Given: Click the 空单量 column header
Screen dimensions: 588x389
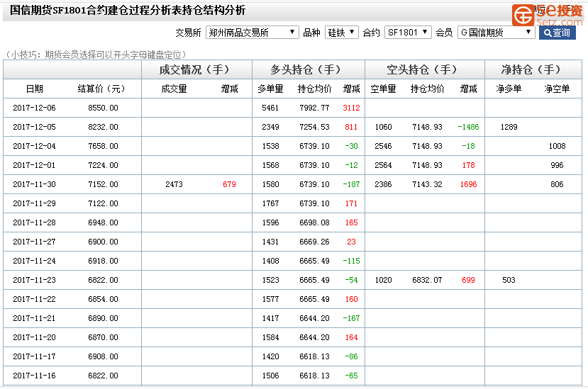Looking at the screenshot, I should coord(383,89).
